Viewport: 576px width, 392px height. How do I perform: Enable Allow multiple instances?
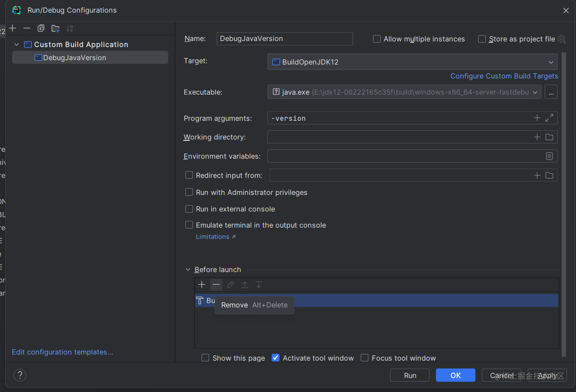click(377, 39)
